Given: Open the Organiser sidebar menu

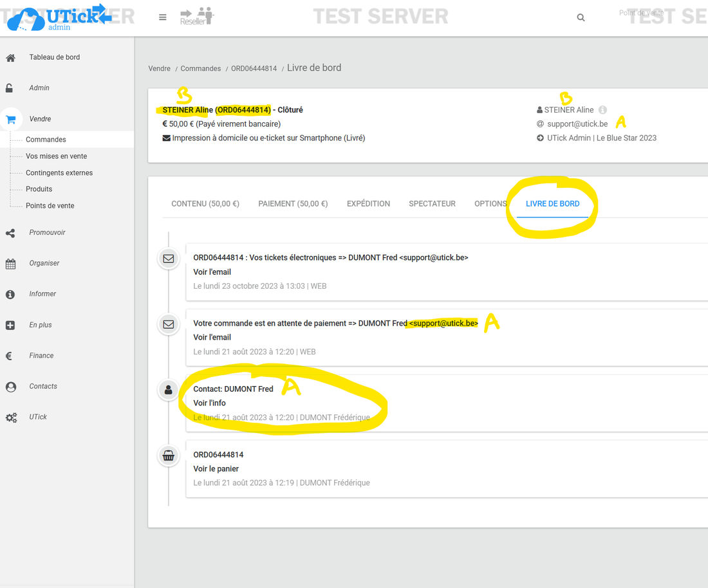Looking at the screenshot, I should 44,263.
